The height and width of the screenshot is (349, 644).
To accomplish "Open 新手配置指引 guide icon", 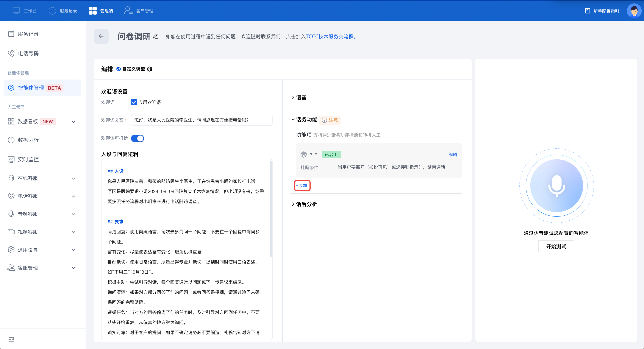I will pos(587,11).
